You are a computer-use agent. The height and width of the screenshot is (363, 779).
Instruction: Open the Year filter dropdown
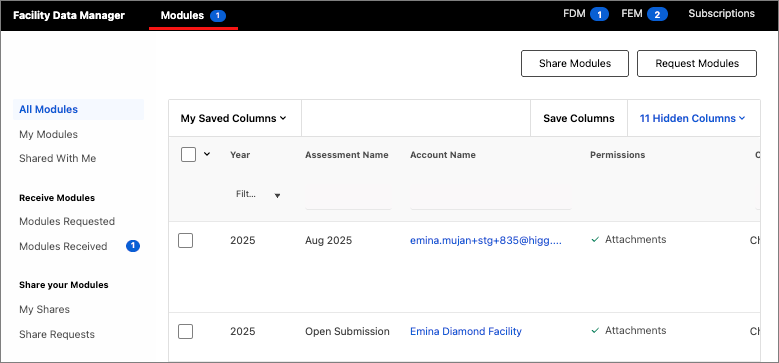(258, 195)
